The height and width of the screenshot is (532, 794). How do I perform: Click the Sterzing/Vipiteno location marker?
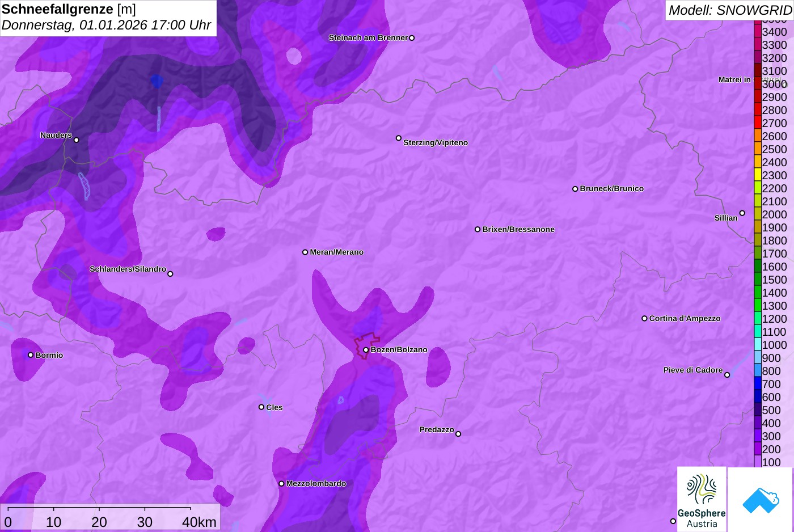[x=399, y=138]
